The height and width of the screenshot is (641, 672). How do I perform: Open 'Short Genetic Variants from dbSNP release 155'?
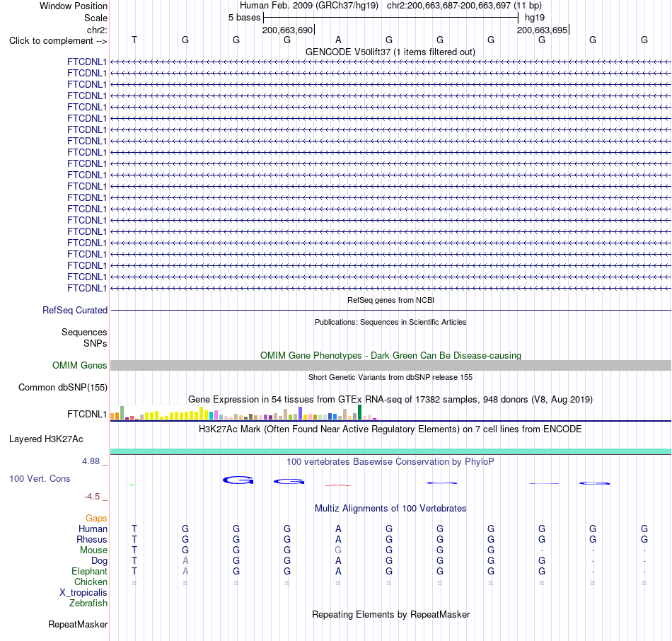pos(390,377)
